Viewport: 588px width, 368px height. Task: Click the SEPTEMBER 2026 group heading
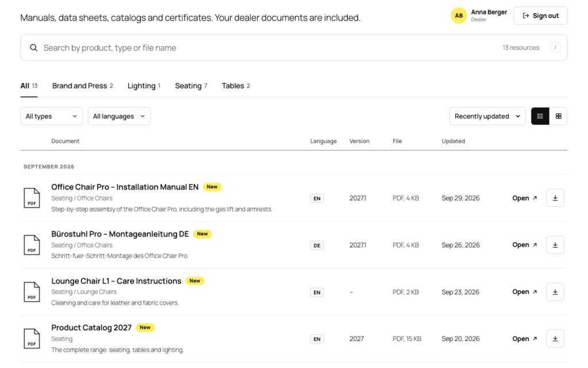click(49, 167)
